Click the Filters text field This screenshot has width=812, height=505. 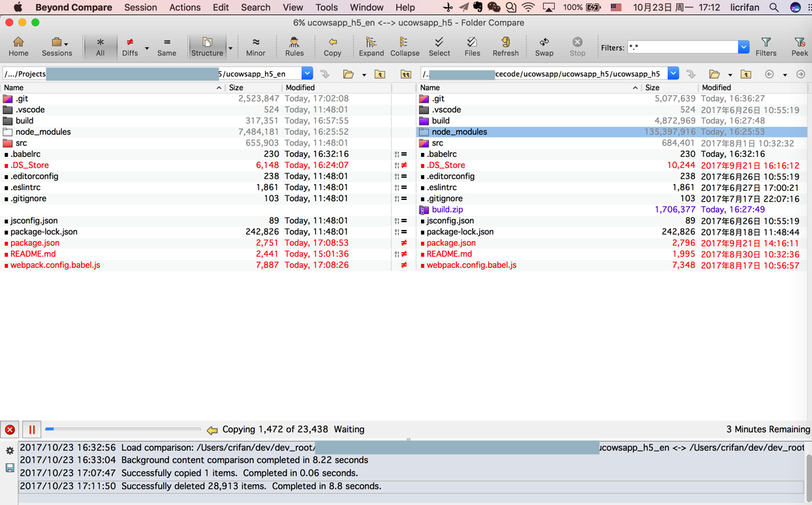click(x=682, y=47)
